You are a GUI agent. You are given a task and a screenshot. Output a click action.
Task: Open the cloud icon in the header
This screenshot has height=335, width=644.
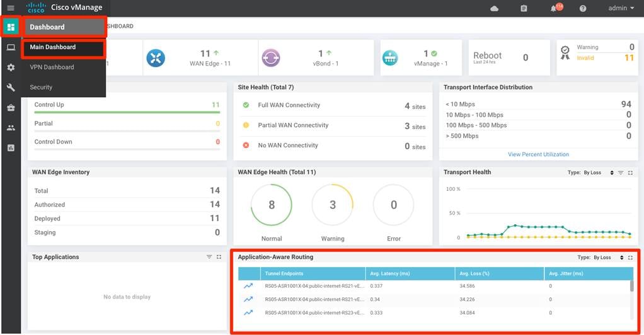[x=494, y=8]
